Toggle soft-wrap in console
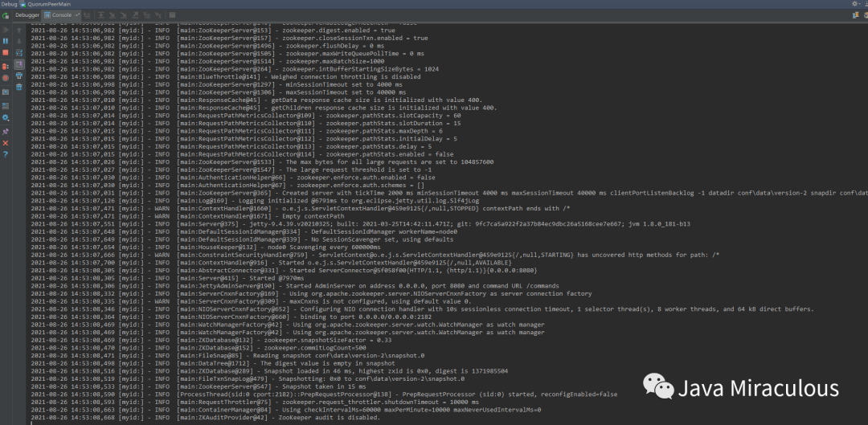 19,52
